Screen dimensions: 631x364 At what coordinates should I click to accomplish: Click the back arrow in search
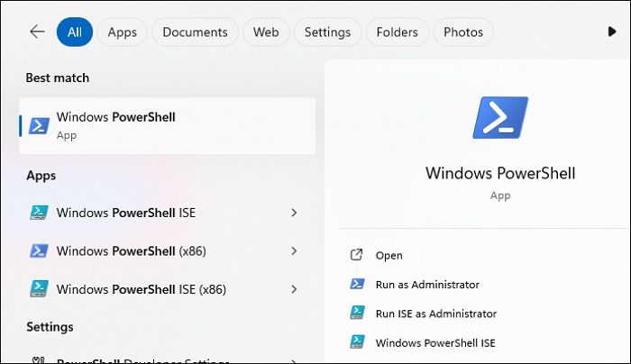(37, 32)
